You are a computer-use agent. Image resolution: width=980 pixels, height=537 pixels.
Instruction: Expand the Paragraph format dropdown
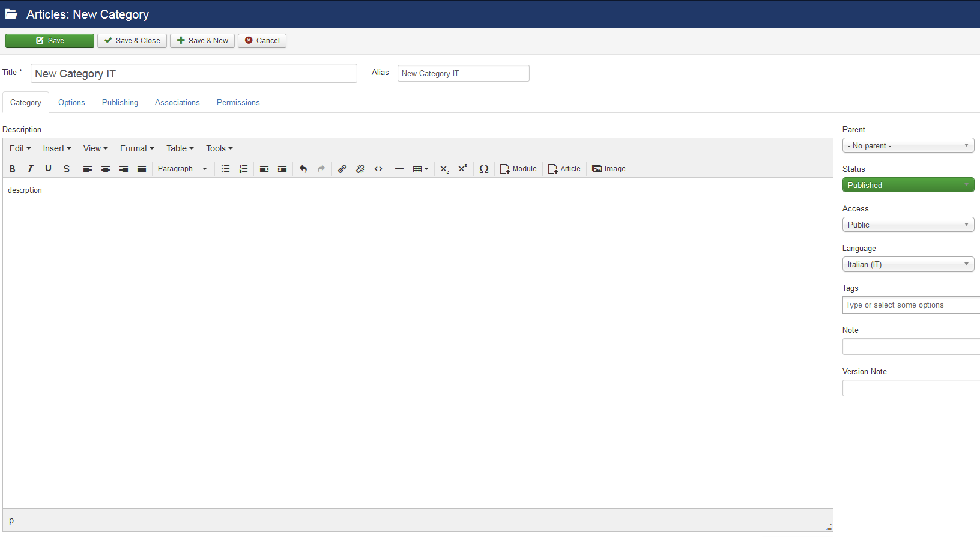[x=183, y=169]
